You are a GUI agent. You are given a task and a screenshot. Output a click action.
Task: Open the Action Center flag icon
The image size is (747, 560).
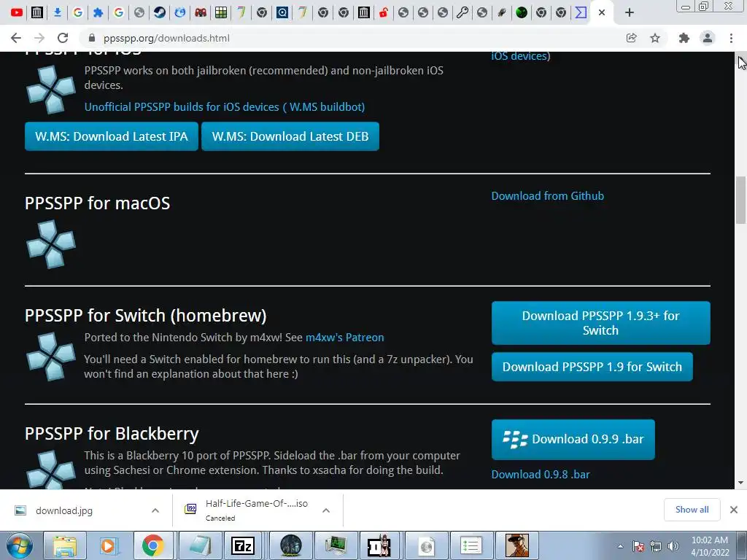tap(638, 546)
